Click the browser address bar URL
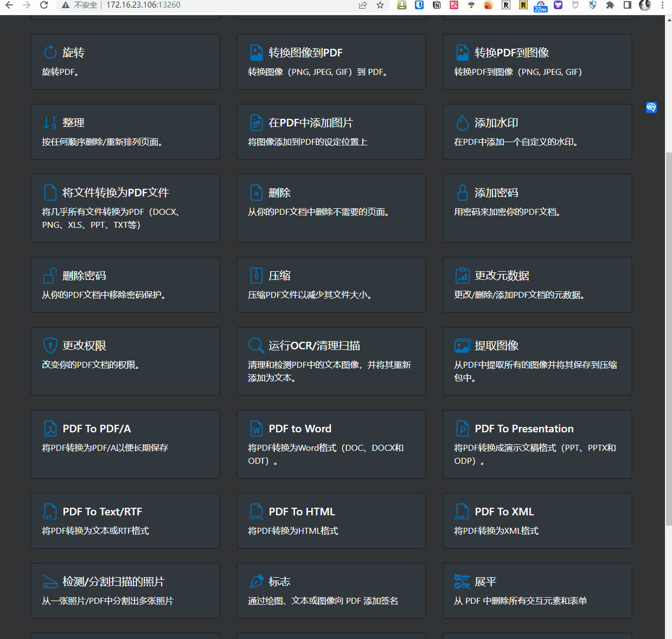 143,5
